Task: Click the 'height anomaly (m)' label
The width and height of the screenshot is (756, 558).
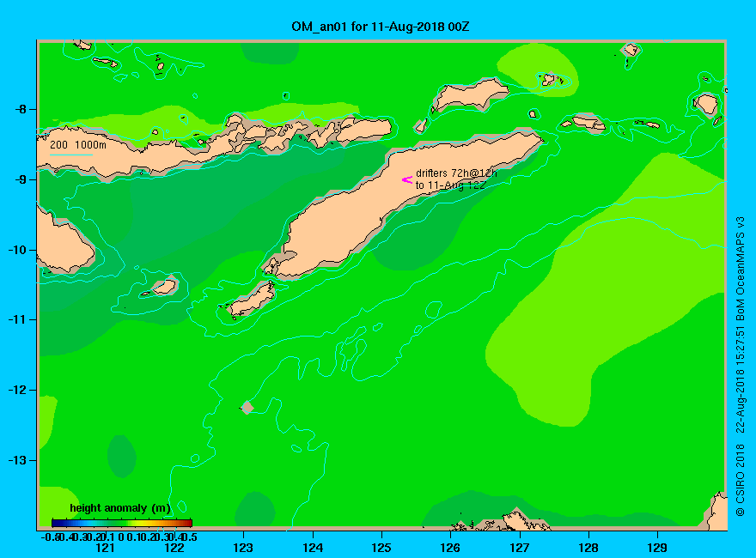Action: pyautogui.click(x=120, y=508)
